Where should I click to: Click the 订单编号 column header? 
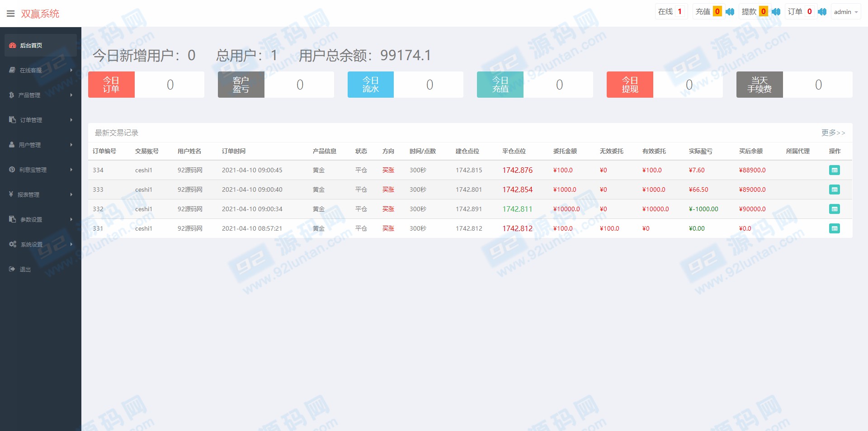tap(104, 151)
